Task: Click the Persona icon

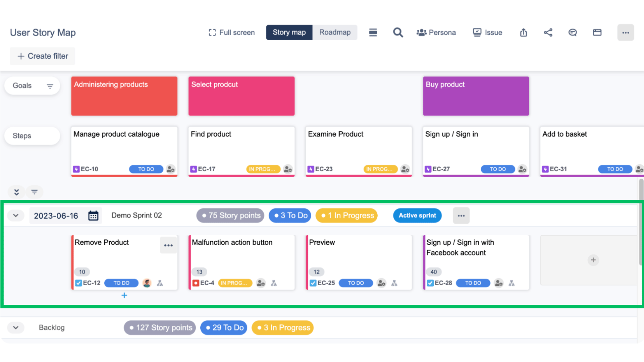Action: 421,32
